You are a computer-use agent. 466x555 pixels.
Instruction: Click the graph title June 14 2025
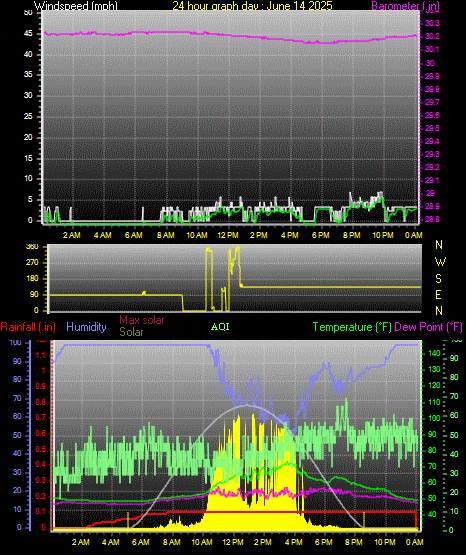pos(253,6)
